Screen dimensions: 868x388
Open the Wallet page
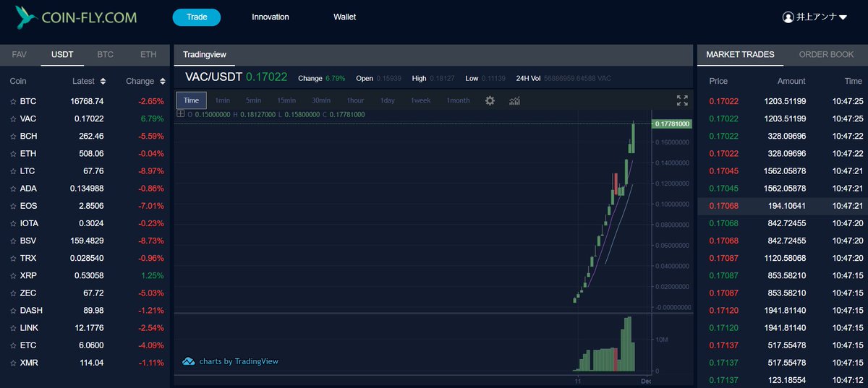pos(345,17)
